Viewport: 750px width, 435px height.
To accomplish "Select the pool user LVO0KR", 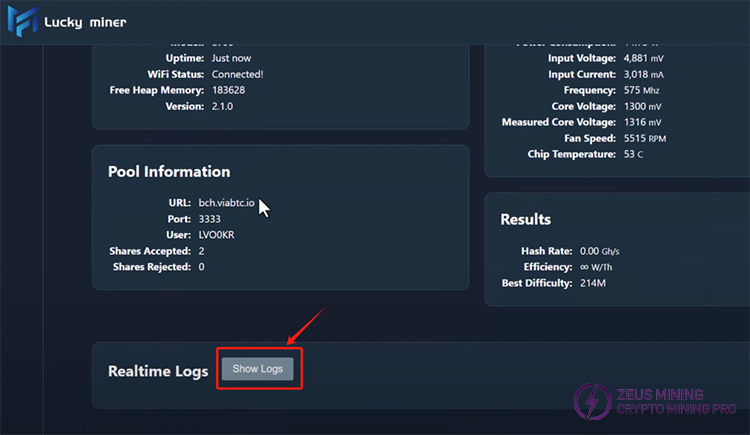I will pos(218,235).
